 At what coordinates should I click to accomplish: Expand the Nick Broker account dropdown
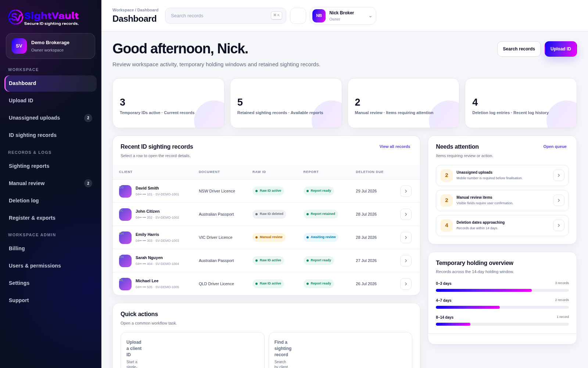click(343, 16)
